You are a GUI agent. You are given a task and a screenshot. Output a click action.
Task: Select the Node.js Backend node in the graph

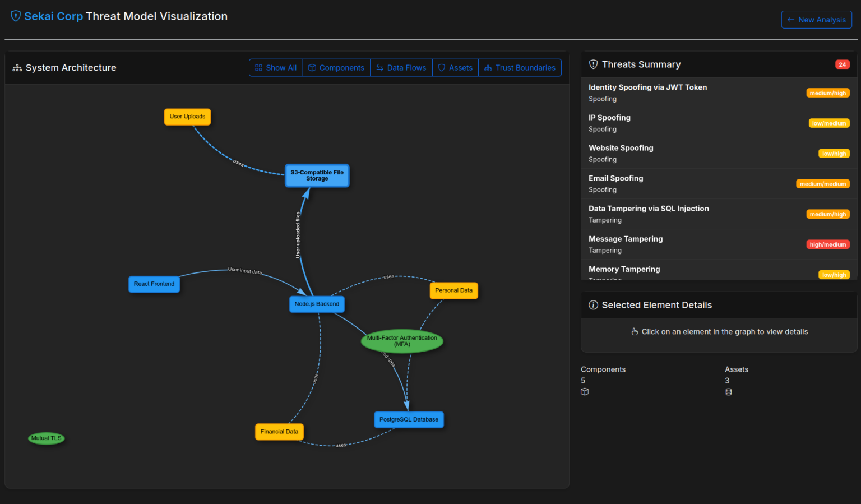(317, 303)
